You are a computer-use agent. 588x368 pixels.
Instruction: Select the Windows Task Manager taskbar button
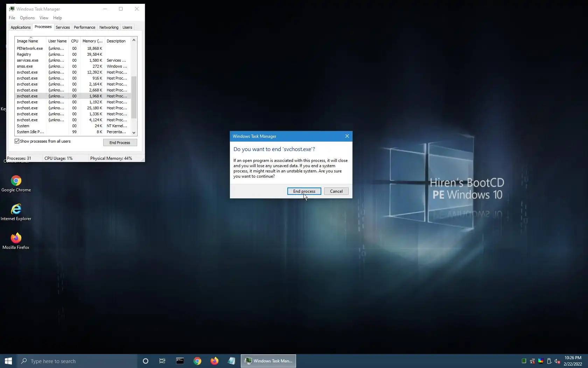click(268, 361)
